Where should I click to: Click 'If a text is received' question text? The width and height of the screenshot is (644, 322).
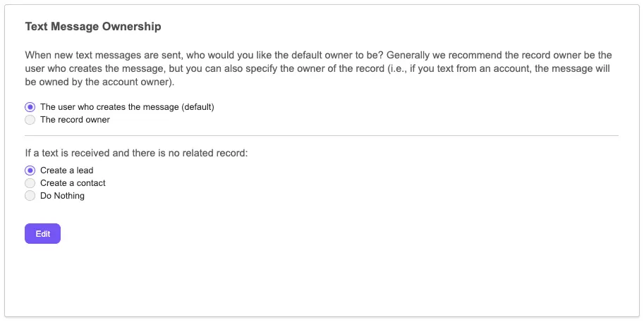136,153
